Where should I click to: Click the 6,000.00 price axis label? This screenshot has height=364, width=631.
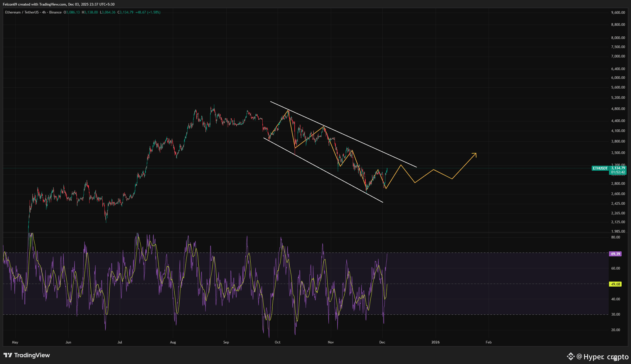pyautogui.click(x=618, y=78)
